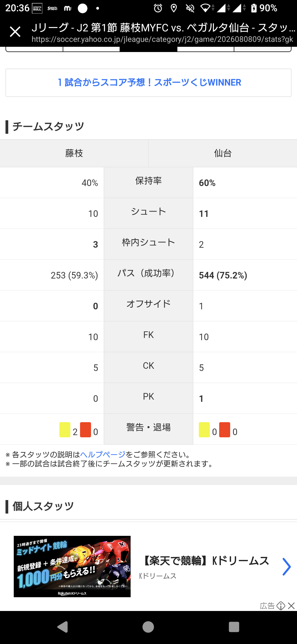Tap the page URL in address bar
This screenshot has height=644, width=297.
162,39
